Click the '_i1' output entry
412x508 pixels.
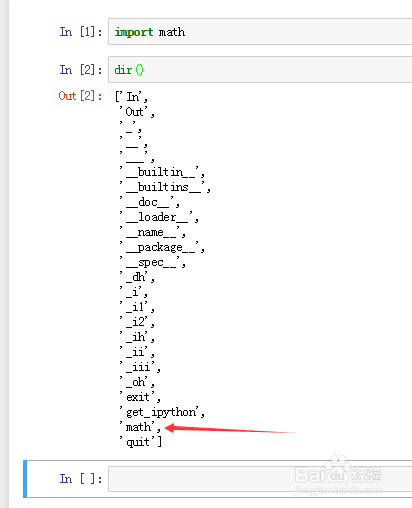[136, 307]
